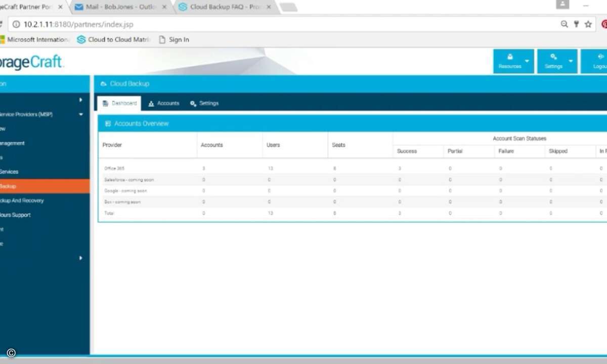The image size is (607, 364).
Task: Select the highlighted Backup sidebar item
Action: pos(45,186)
